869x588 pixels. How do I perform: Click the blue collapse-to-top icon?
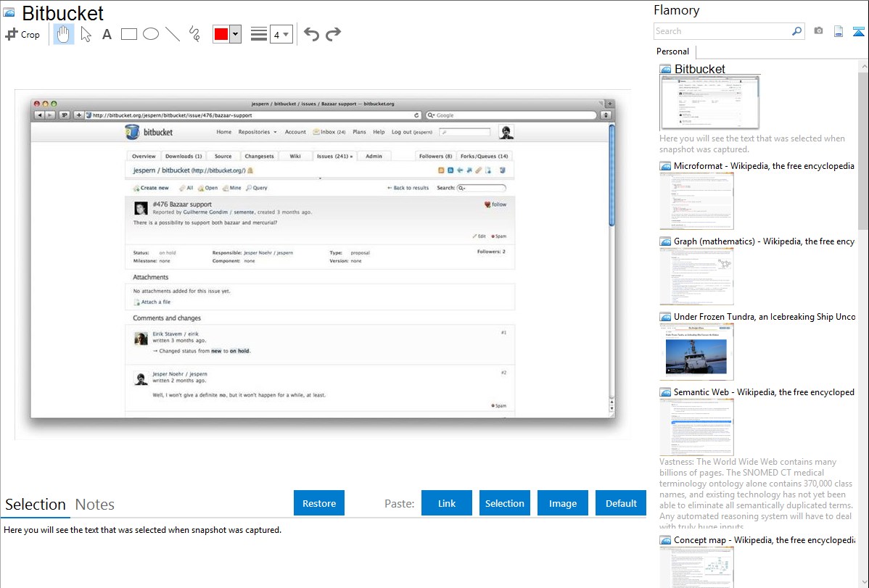click(x=858, y=31)
